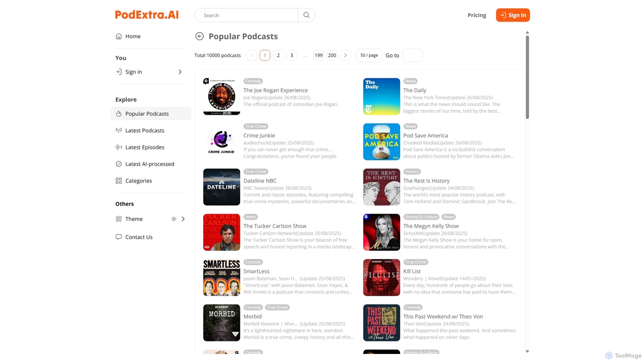Click the search magnifier button
The height and width of the screenshot is (362, 644).
tap(306, 15)
